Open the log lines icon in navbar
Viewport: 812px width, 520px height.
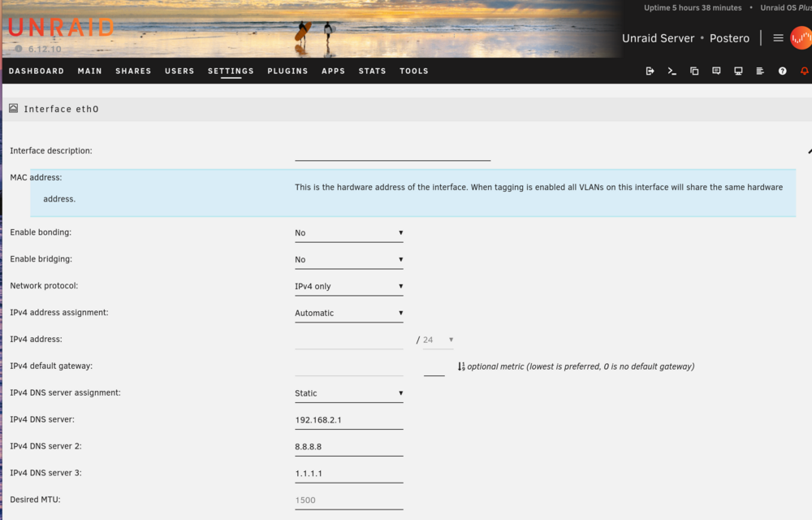click(x=760, y=71)
